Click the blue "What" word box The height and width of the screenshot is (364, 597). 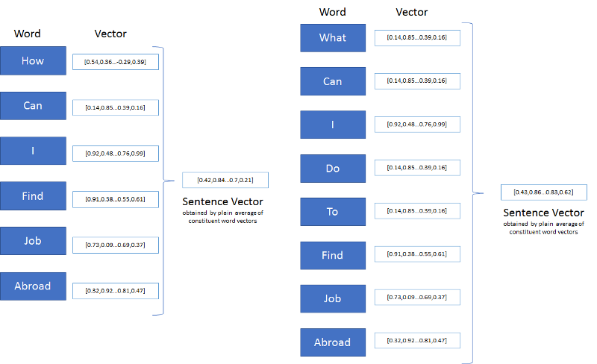click(332, 37)
